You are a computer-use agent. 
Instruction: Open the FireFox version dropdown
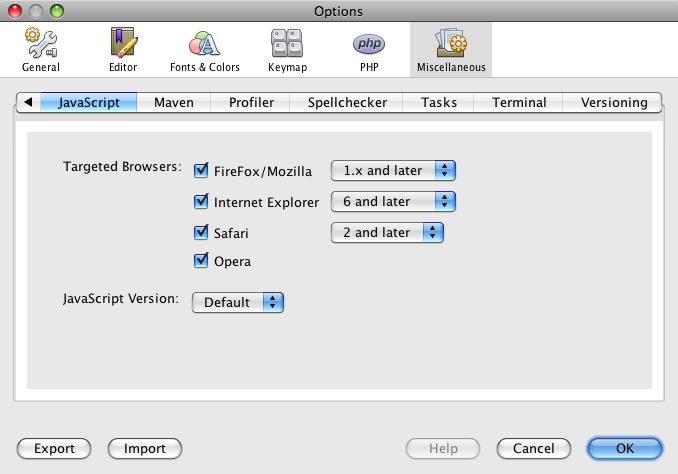point(393,170)
